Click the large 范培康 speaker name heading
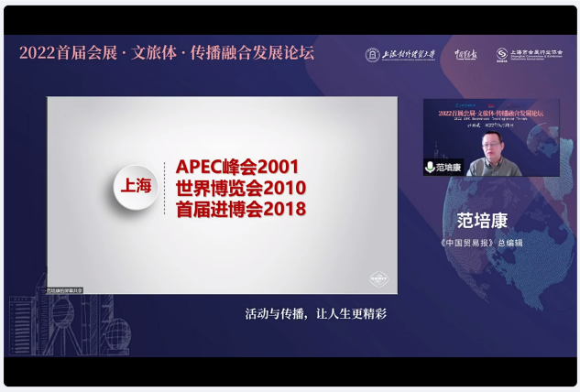 [x=481, y=222]
